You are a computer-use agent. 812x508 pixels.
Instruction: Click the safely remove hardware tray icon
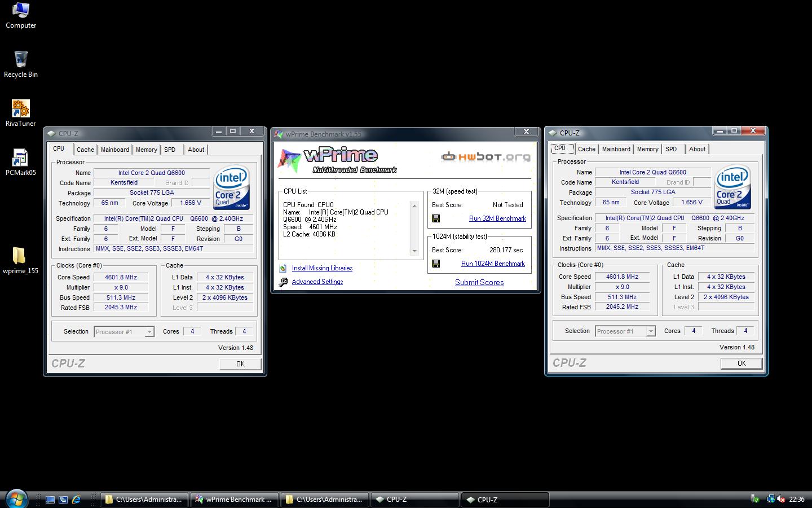tap(755, 499)
